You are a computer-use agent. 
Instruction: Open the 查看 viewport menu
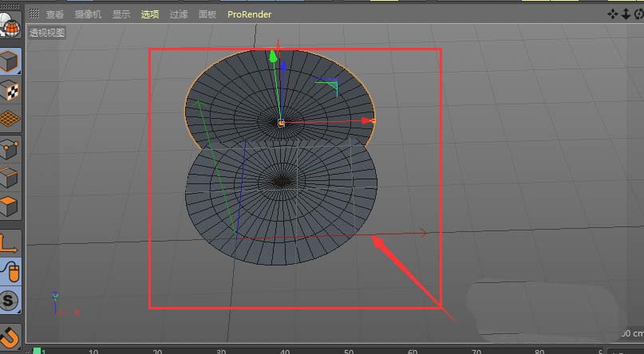pyautogui.click(x=54, y=14)
